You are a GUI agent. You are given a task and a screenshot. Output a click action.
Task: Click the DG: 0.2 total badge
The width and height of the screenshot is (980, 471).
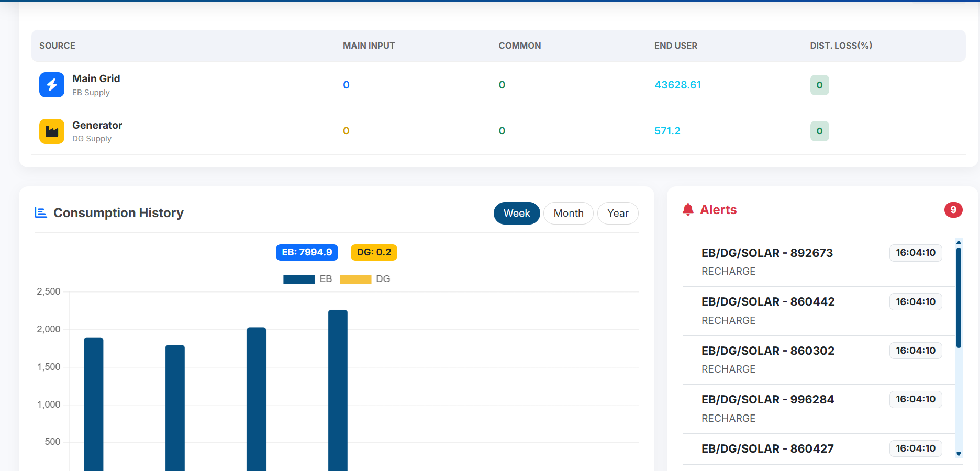click(374, 252)
